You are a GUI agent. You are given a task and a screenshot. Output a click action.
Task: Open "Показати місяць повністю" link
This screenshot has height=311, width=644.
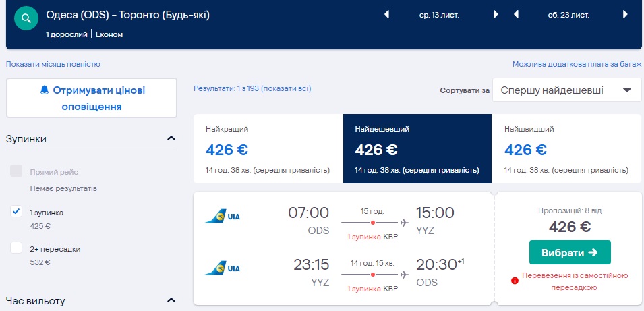click(x=53, y=64)
